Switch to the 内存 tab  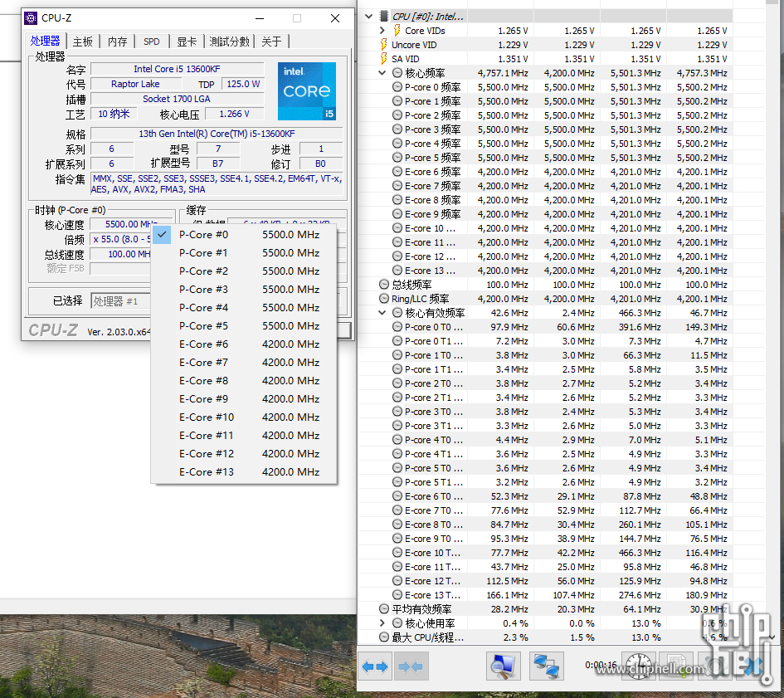[118, 41]
